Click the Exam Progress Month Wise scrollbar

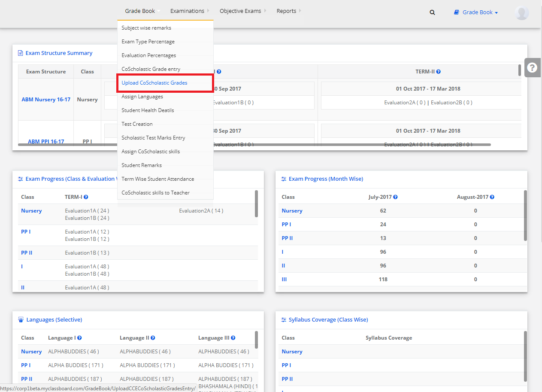coord(525,216)
